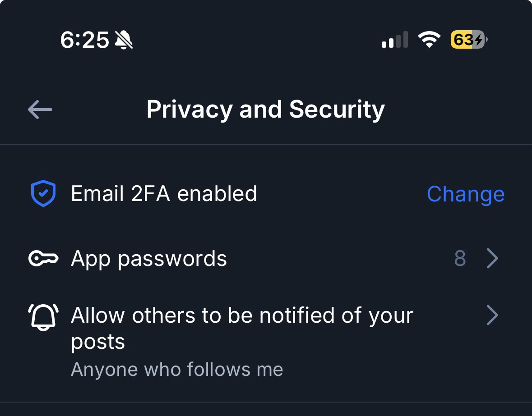Tap the app passwords count 8
The width and height of the screenshot is (532, 416).
click(x=460, y=258)
